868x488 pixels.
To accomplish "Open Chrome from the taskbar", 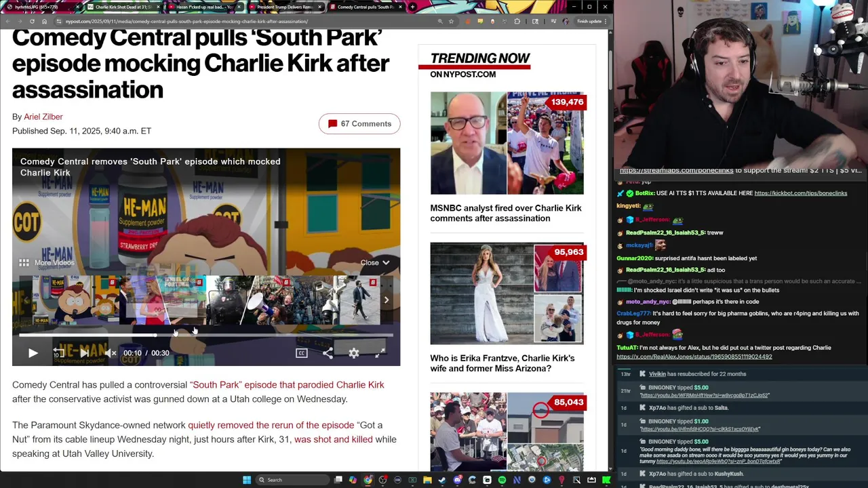I will (368, 480).
